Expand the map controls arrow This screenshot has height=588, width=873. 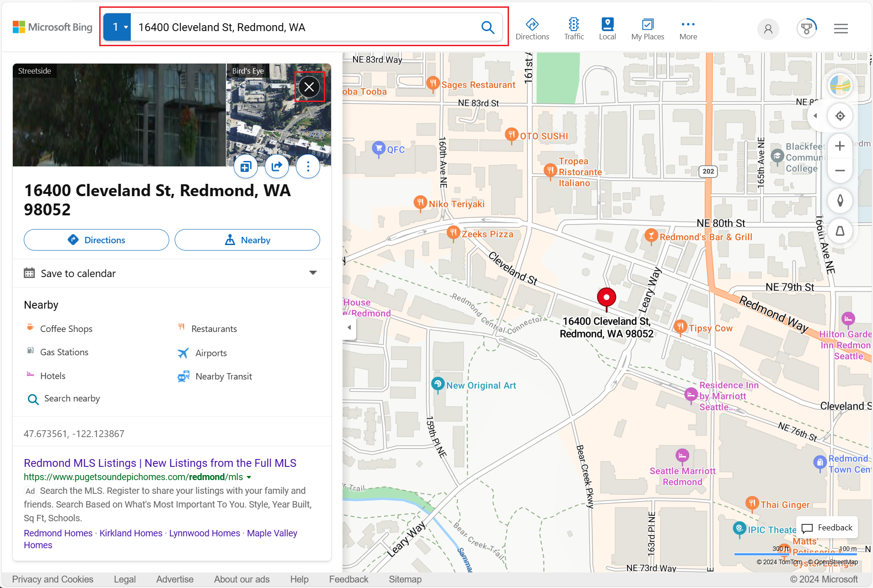(x=815, y=116)
